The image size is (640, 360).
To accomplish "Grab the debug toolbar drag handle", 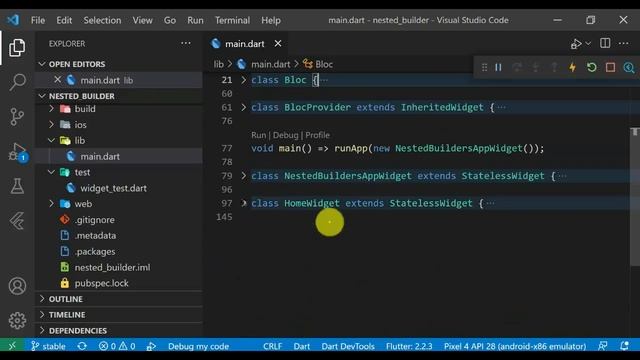I will click(484, 67).
